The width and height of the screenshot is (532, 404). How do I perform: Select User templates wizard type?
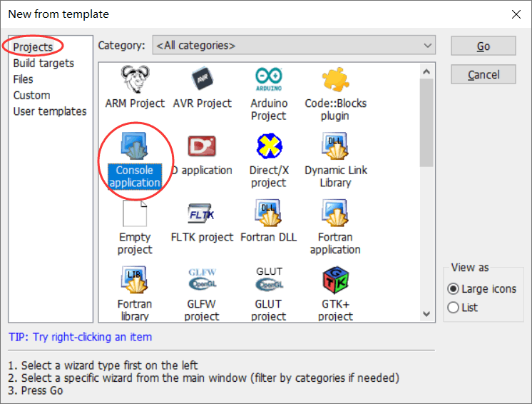pos(50,111)
